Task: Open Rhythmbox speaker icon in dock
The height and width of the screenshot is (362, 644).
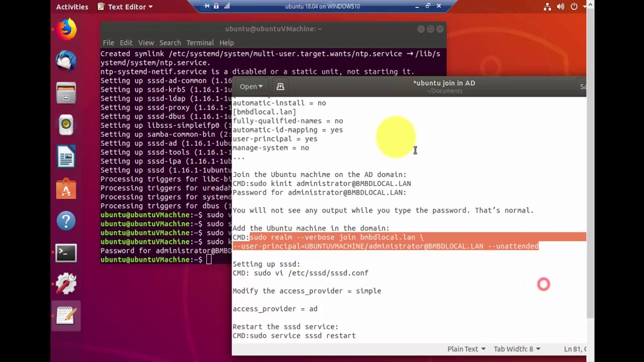Action: [66, 125]
